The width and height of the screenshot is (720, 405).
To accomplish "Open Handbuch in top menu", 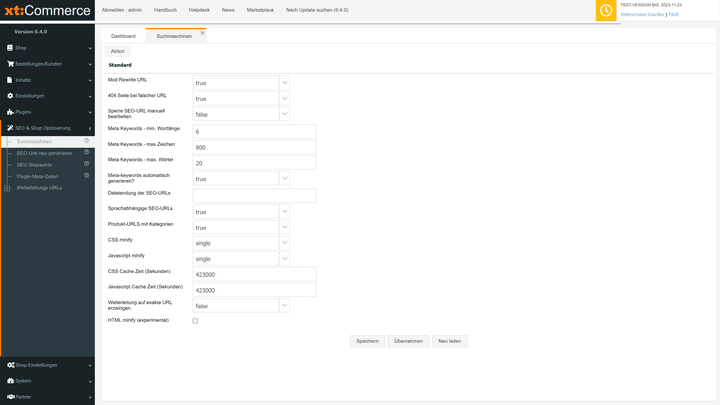I will (165, 10).
